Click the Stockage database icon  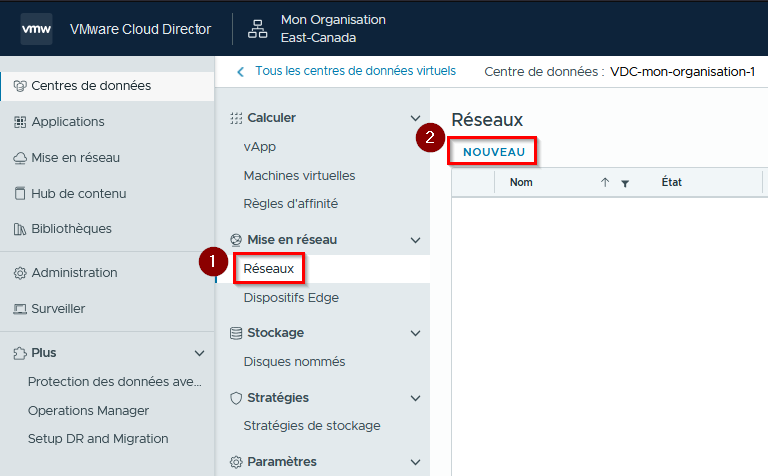pos(236,333)
